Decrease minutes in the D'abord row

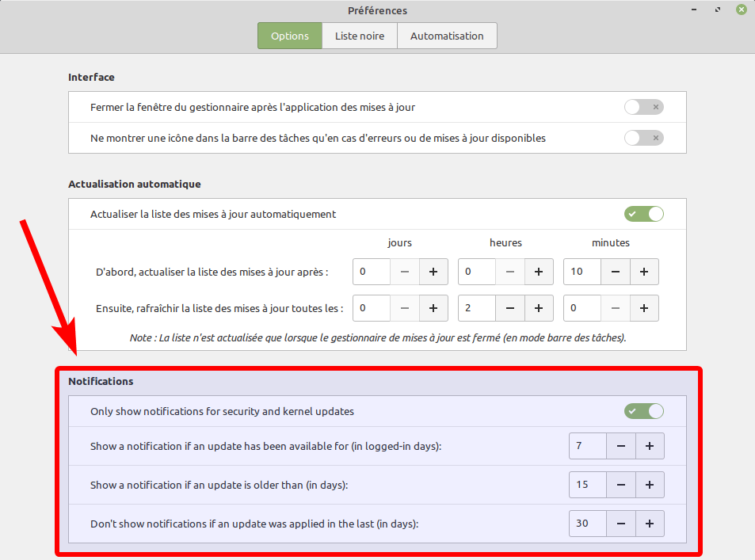616,272
